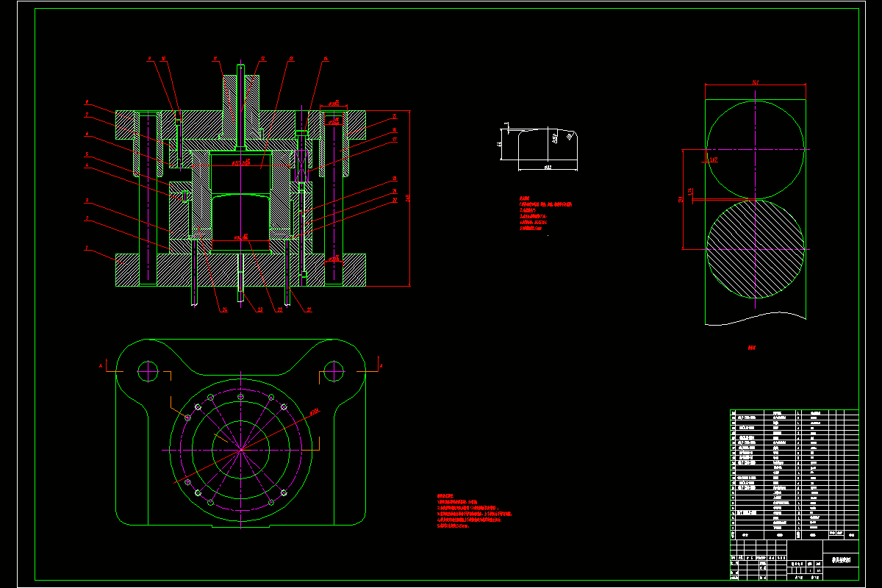The image size is (882, 588).
Task: Click the drawing name cell in title block
Action: (840, 560)
